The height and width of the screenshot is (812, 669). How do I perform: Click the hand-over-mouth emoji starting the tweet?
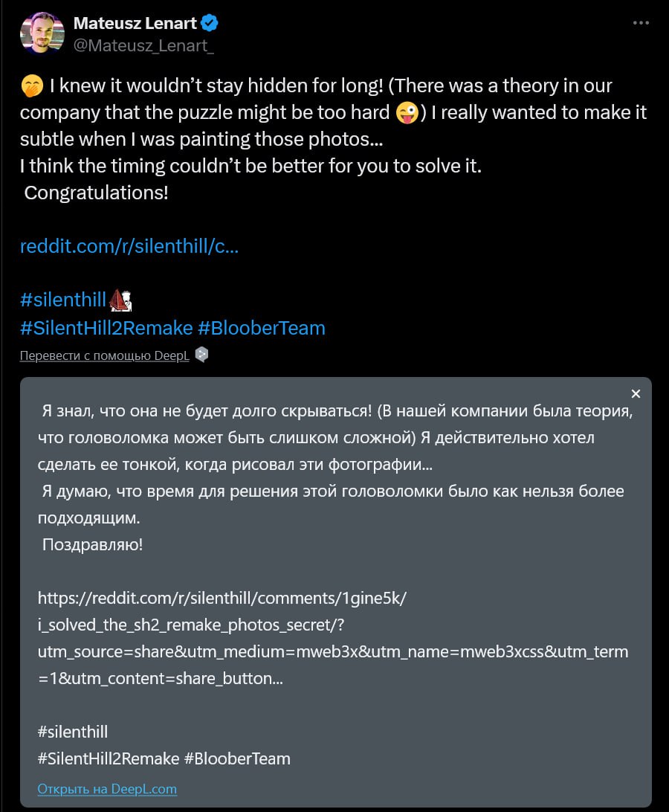(x=30, y=86)
